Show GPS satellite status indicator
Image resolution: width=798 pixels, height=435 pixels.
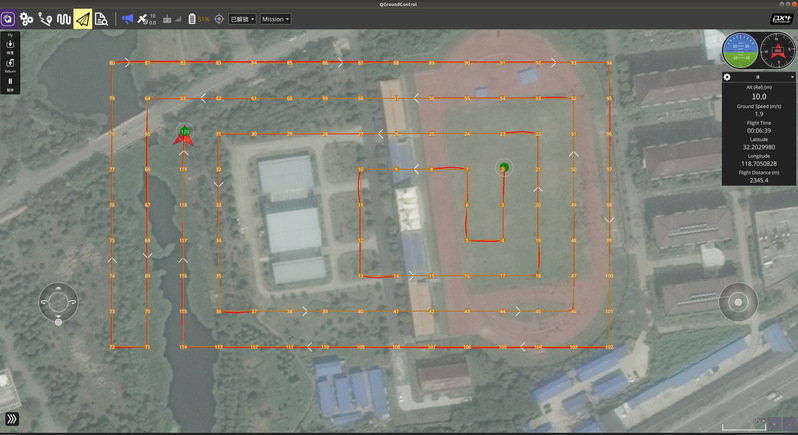[x=145, y=18]
